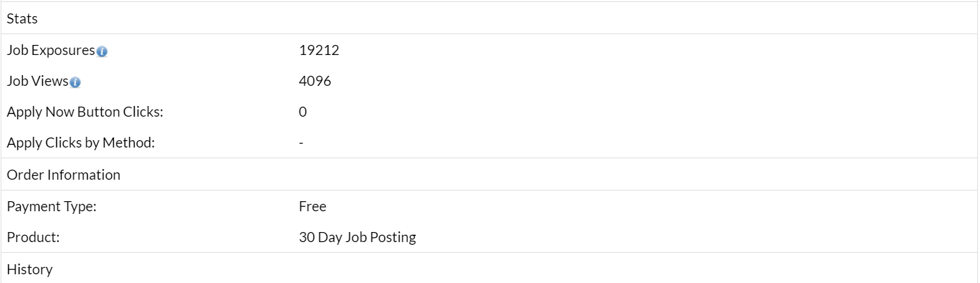Select the 0 apply button clicks value

click(303, 112)
